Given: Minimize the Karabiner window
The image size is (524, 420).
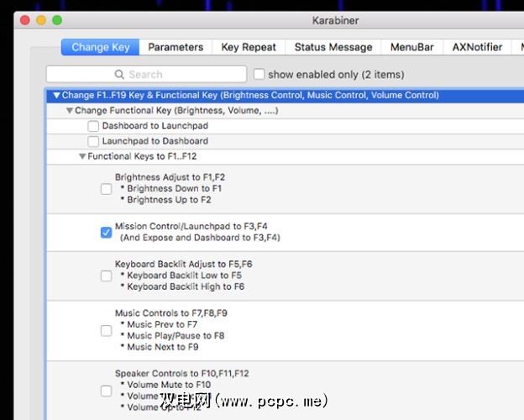Looking at the screenshot, I should (x=41, y=20).
